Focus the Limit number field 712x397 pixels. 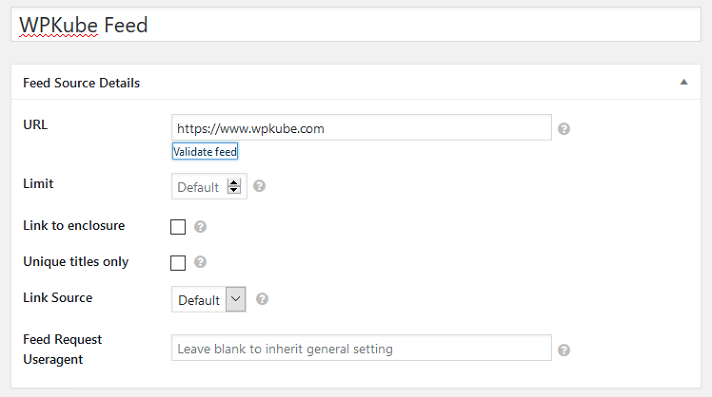coord(209,186)
